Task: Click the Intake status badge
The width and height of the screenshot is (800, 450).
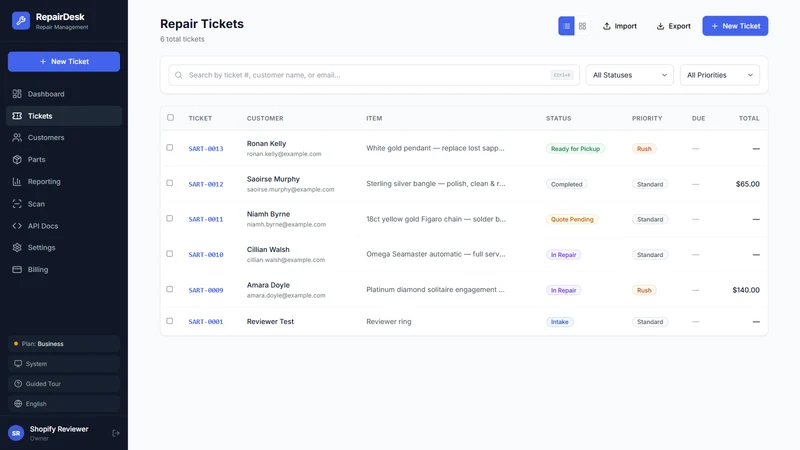Action: click(x=560, y=322)
